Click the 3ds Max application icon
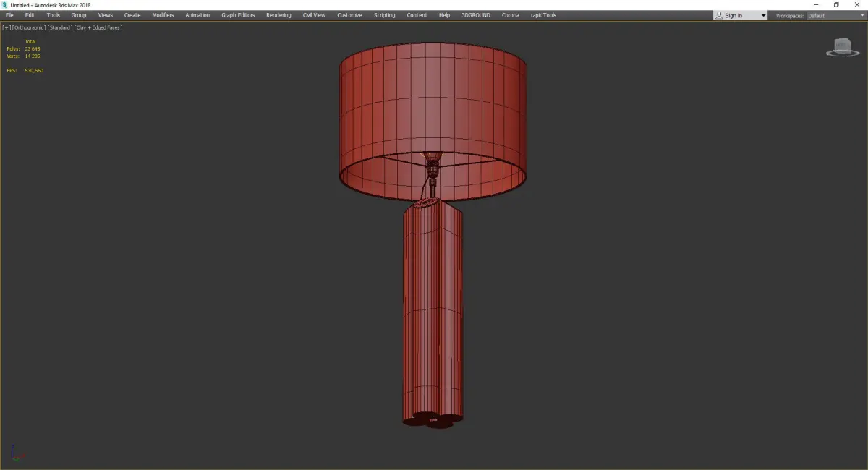This screenshot has width=868, height=470. tap(4, 4)
